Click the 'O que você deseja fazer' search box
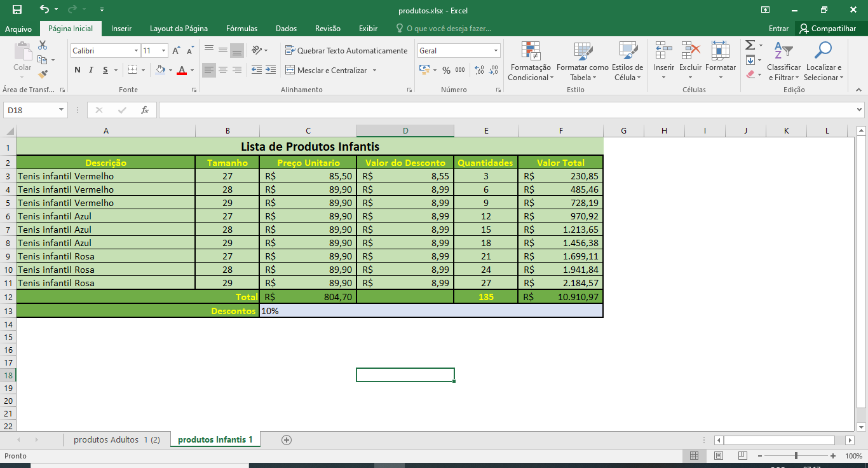Screen dimensions: 868x468 (444, 29)
